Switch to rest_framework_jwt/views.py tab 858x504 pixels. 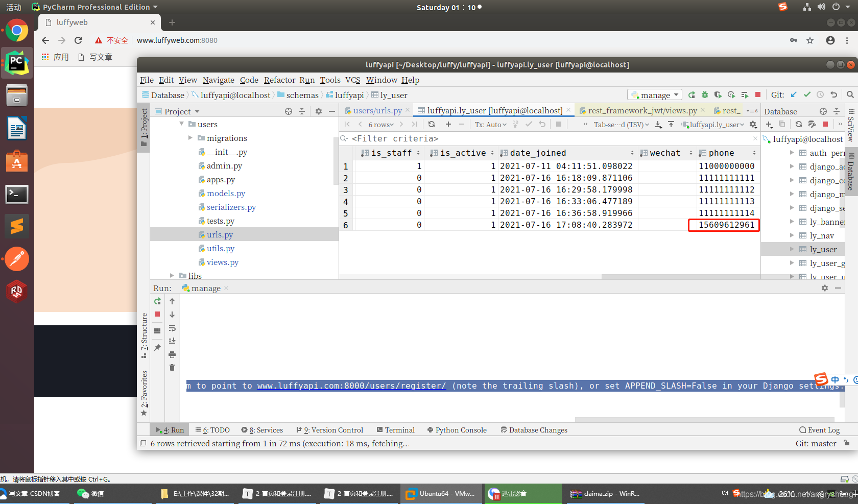642,111
